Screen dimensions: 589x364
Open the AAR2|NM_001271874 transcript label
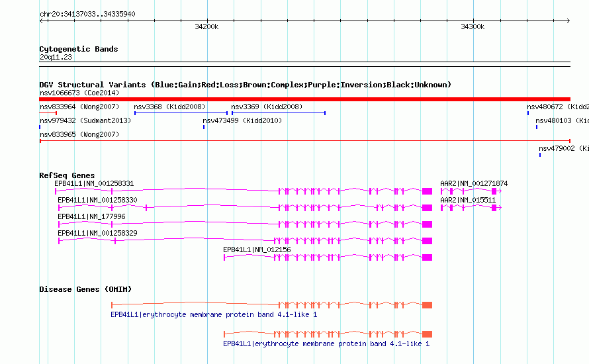tap(474, 183)
